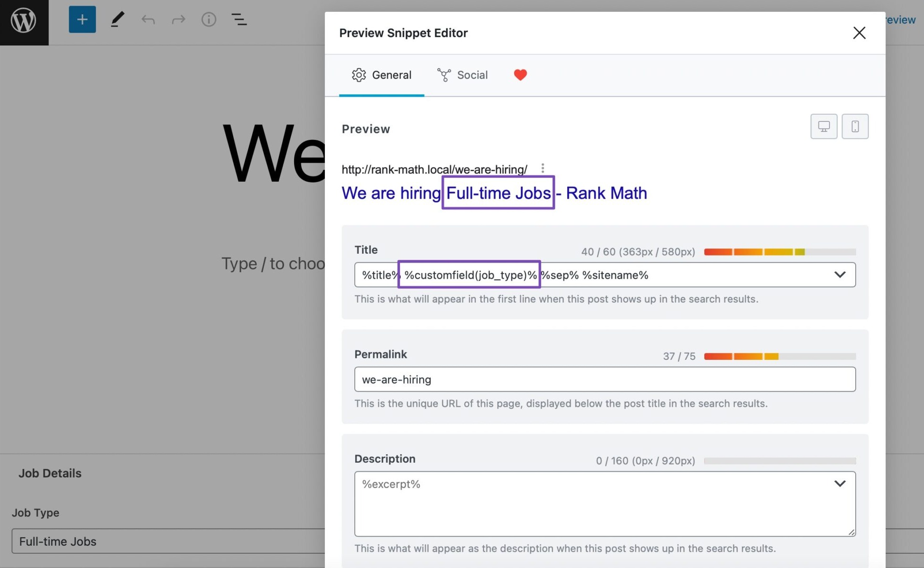Open the block inserter plus button
This screenshot has width=924, height=568.
[82, 19]
